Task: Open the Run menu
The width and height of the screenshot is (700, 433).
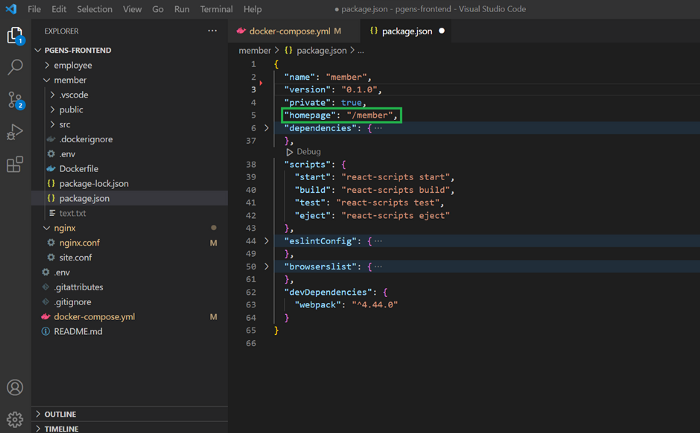Action: click(x=182, y=9)
